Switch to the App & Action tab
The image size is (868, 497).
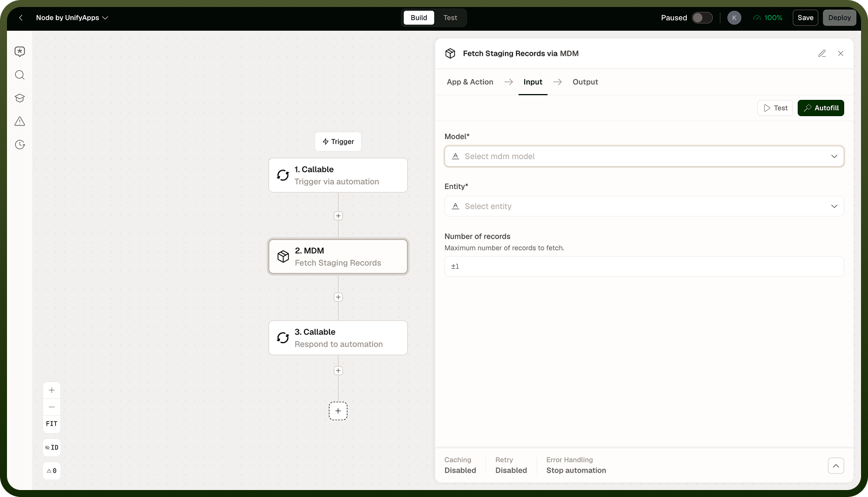click(x=470, y=82)
